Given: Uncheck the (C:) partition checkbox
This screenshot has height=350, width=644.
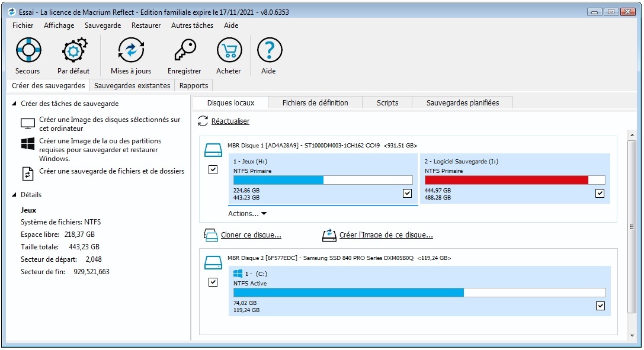Looking at the screenshot, I should (x=600, y=306).
